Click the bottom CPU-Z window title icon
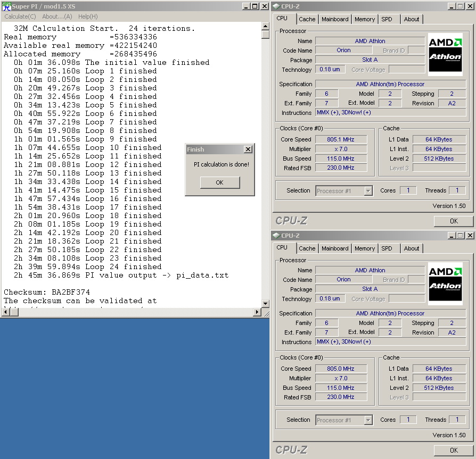This screenshot has height=459, width=476. point(276,235)
